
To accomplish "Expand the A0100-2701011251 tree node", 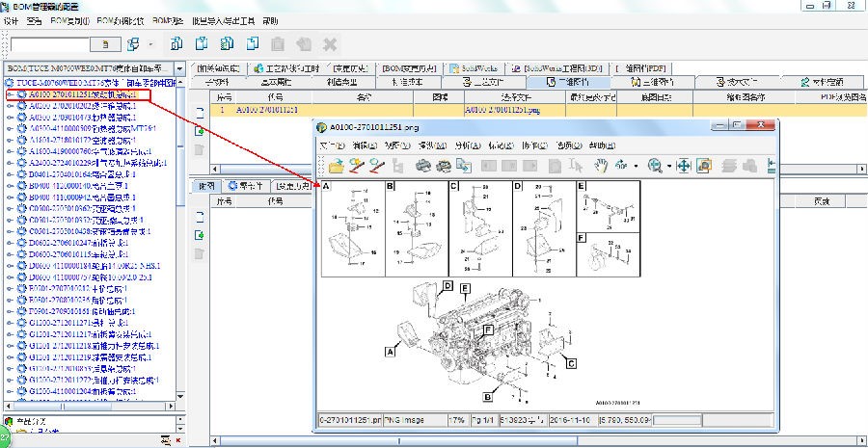I will (x=10, y=94).
